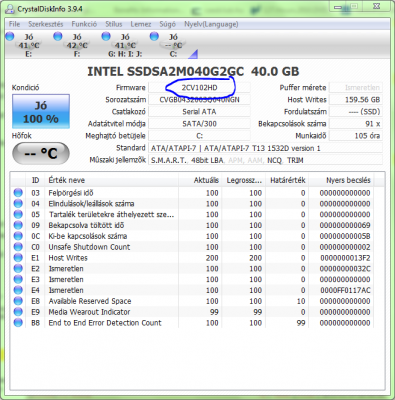Open the Nyelv(Language) menu
This screenshot has width=395, height=400.
[x=211, y=24]
